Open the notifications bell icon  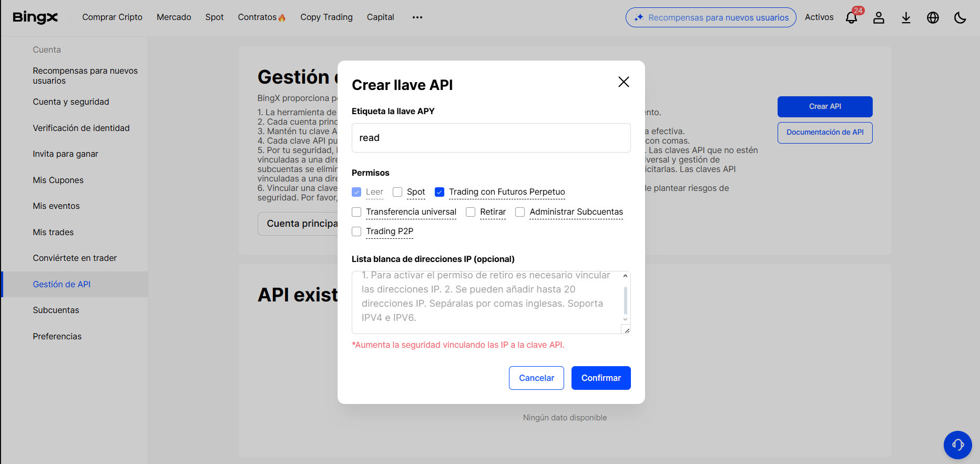(851, 18)
